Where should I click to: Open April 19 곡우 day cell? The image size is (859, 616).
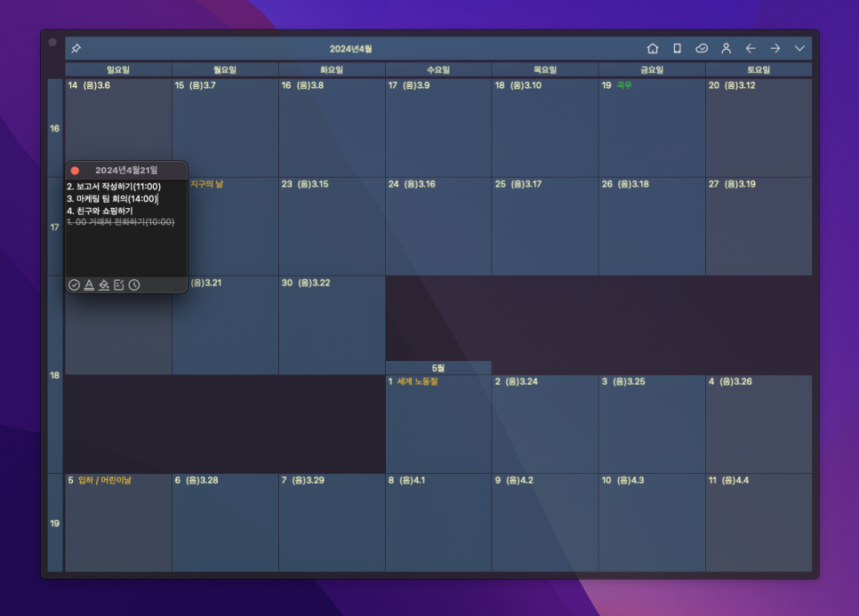(x=652, y=128)
